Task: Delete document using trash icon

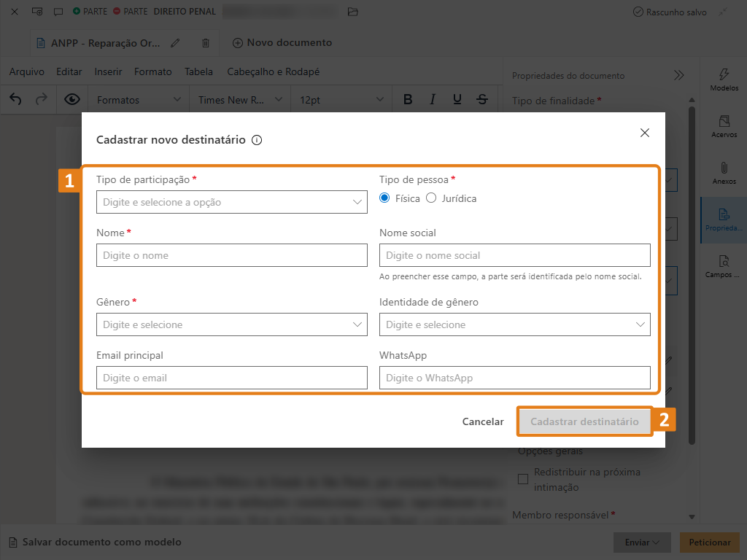Action: click(x=206, y=43)
